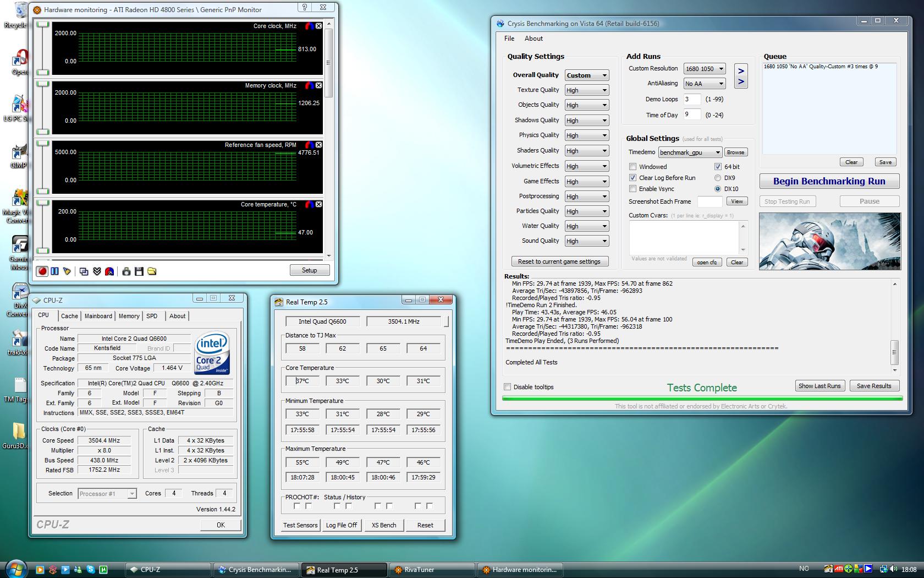924x578 pixels.
Task: Open Guru3D folder on desktop
Action: [18, 435]
